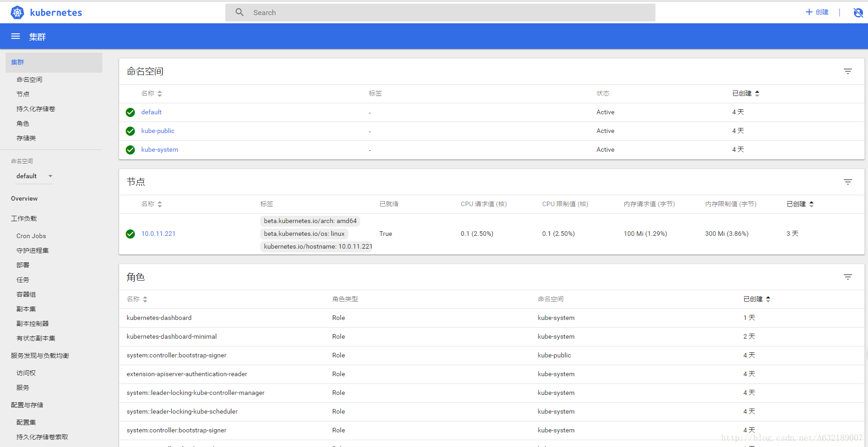Screen dimensions: 868x447
Task: Click label beta.kubernetes.io/os: linux
Action: coord(304,234)
